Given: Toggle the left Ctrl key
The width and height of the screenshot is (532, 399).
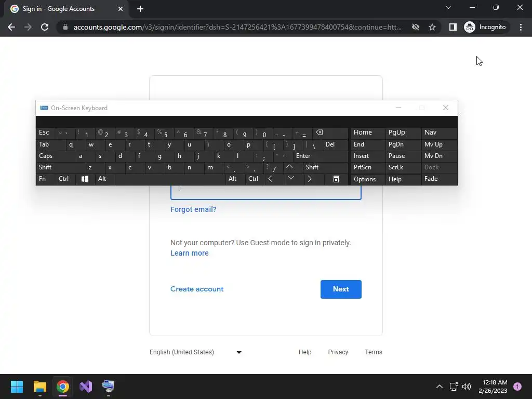Looking at the screenshot, I should 65,179.
